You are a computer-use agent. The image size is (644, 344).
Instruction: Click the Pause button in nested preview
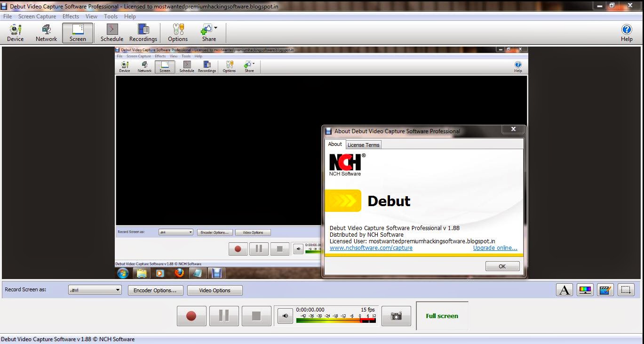click(x=259, y=249)
